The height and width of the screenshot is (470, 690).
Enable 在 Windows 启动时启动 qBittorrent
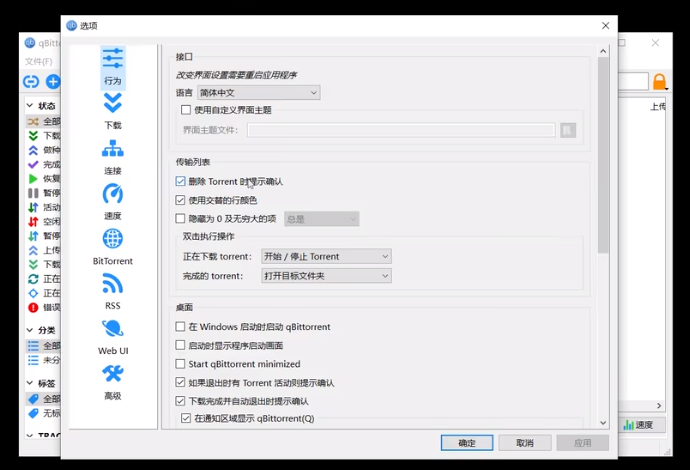tap(180, 327)
